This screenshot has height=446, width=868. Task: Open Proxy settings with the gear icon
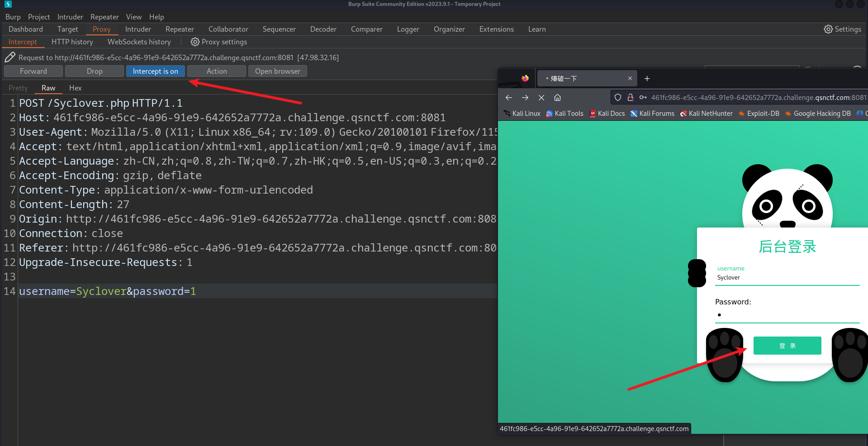(x=218, y=42)
